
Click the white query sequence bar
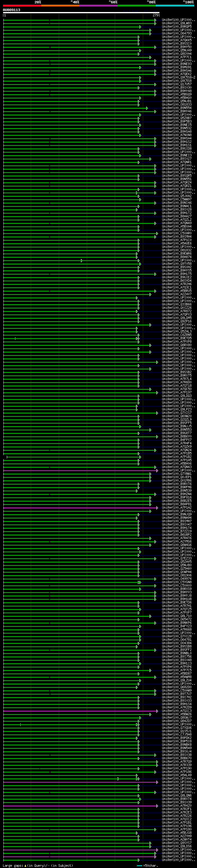tap(81, 12)
